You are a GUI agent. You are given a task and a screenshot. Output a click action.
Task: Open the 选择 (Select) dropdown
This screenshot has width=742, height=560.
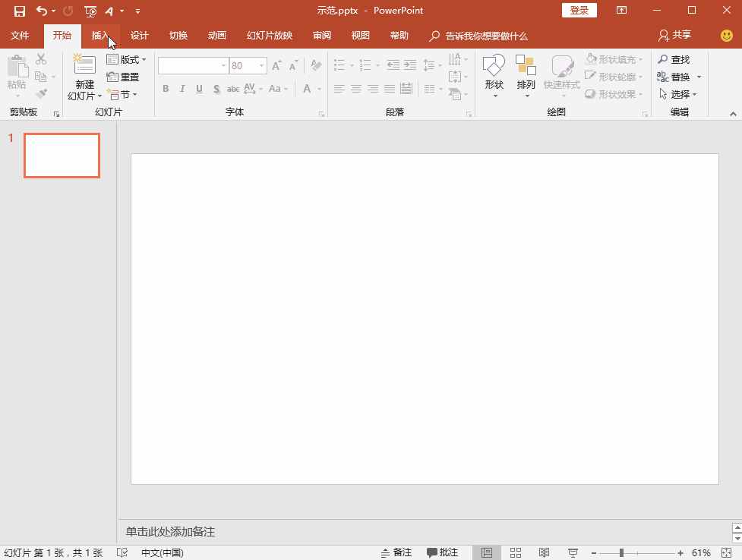click(678, 94)
